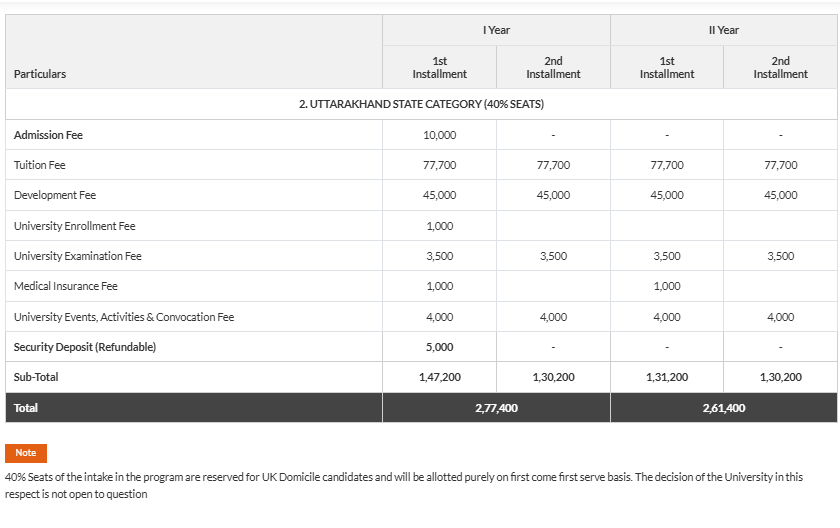Select the Security Deposit (Refundable) label
The width and height of the screenshot is (840, 528).
point(85,347)
